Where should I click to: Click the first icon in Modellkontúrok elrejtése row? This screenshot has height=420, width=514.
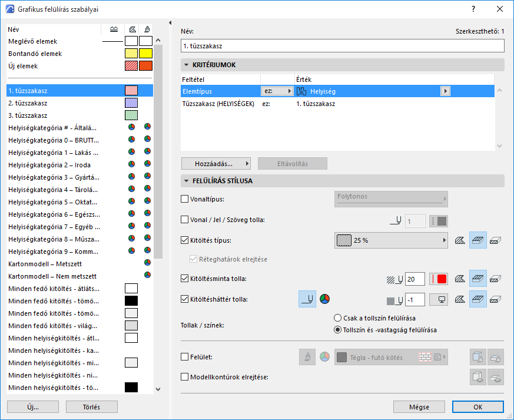click(x=478, y=377)
